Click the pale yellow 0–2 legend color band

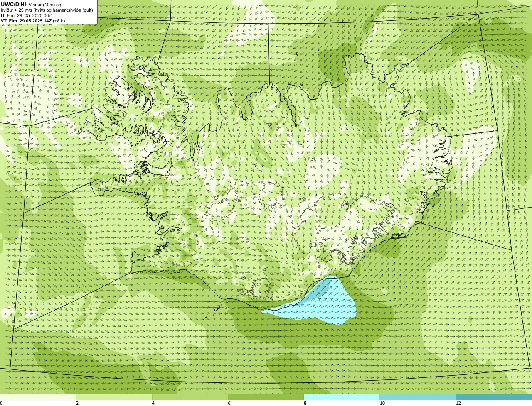point(38,397)
